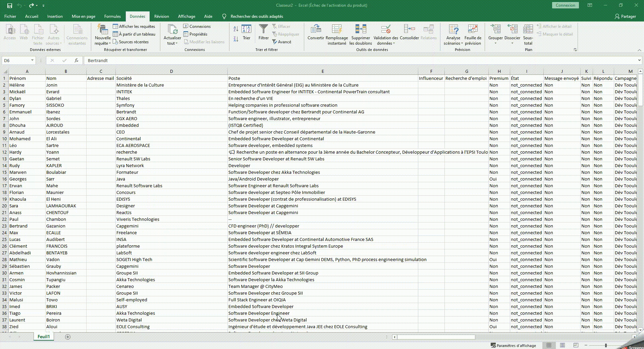Viewport: 644px width, 349px height.
Task: Open Validation des données
Action: (386, 34)
